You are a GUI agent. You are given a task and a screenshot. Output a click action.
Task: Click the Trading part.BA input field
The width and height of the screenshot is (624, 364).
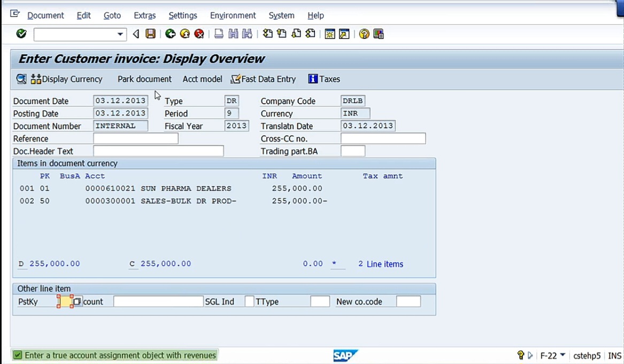coord(353,151)
